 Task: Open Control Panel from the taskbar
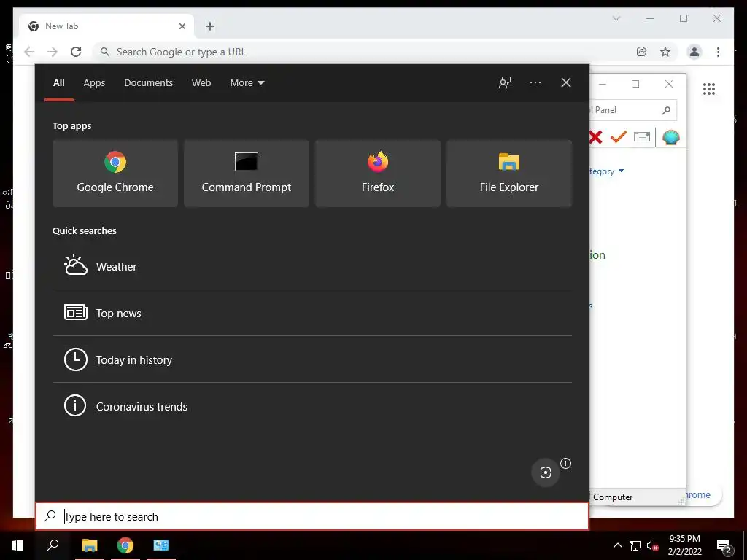pyautogui.click(x=161, y=545)
